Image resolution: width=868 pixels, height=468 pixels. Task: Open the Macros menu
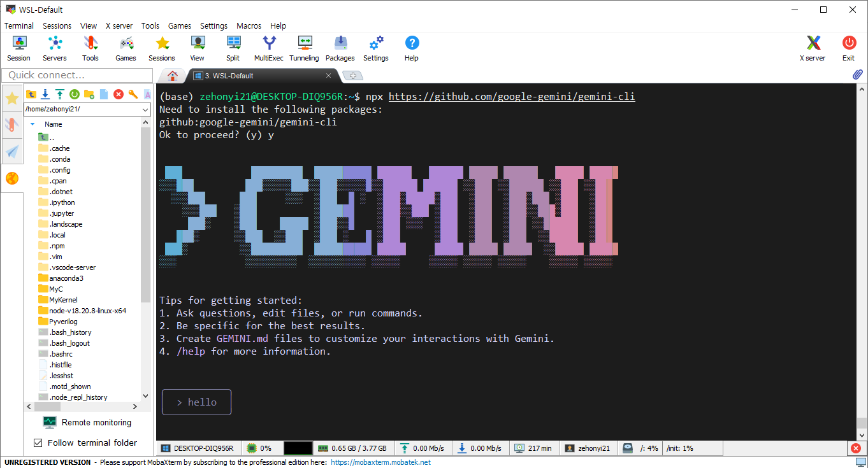(x=249, y=26)
